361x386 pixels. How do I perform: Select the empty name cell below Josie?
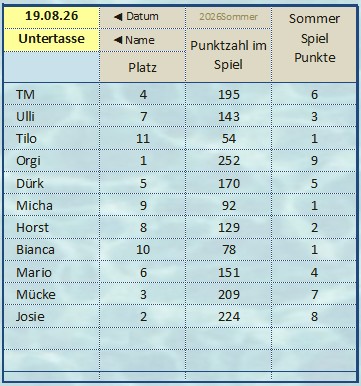coord(52,338)
